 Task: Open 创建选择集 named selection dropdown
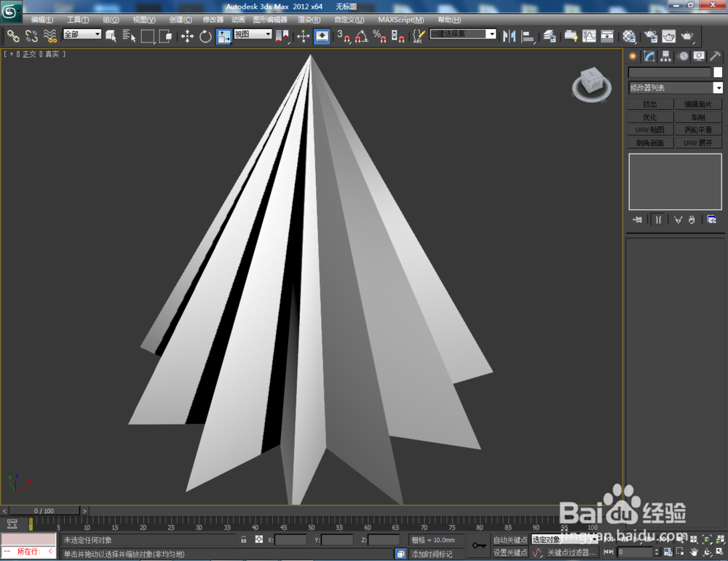pos(463,34)
